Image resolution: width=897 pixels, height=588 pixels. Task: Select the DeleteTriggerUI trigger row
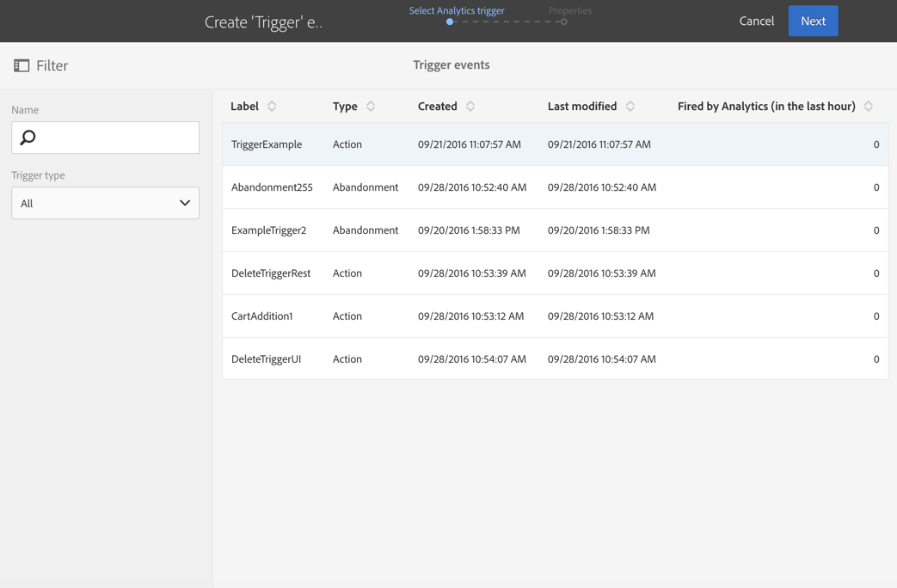click(555, 358)
